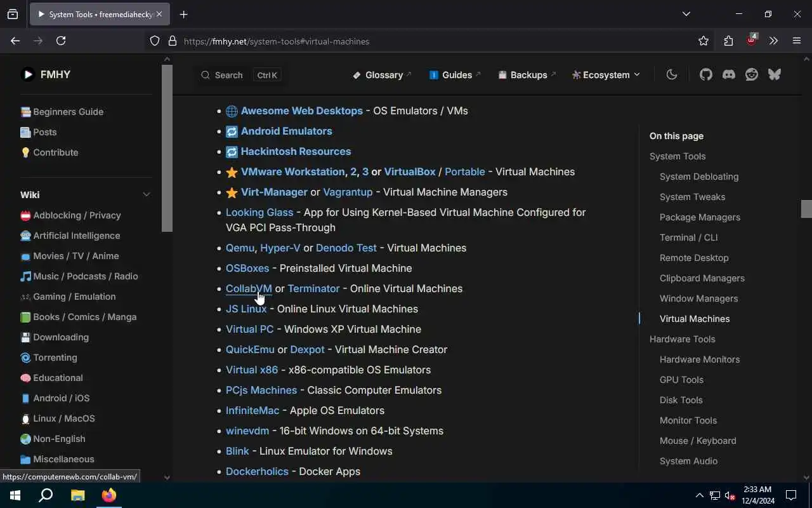Click the tracking protection shield icon
The width and height of the screenshot is (812, 508).
click(x=155, y=41)
